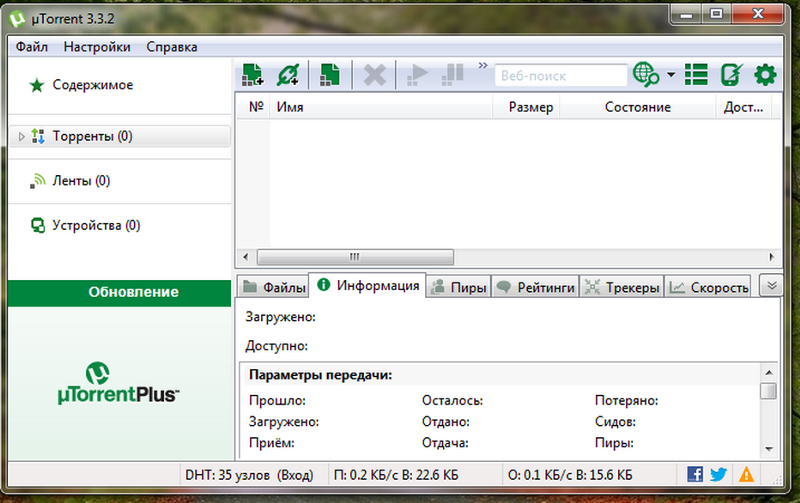
Task: Select Содержимое in the sidebar
Action: point(93,85)
